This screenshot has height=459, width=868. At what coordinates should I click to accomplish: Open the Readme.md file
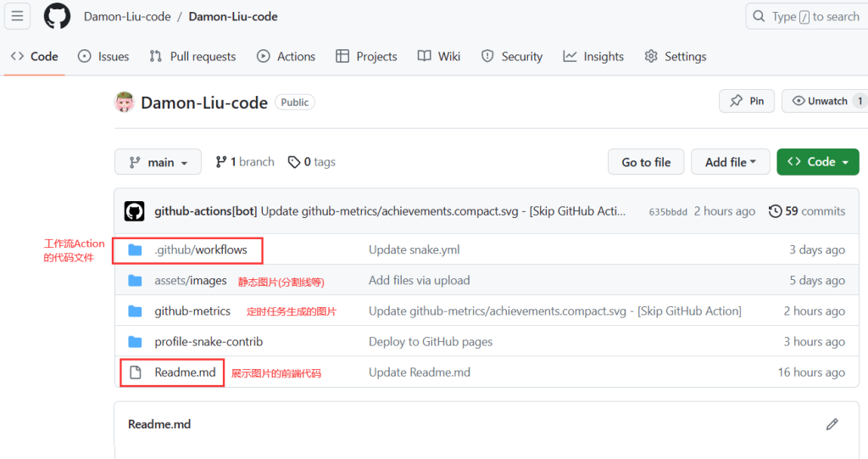(185, 372)
